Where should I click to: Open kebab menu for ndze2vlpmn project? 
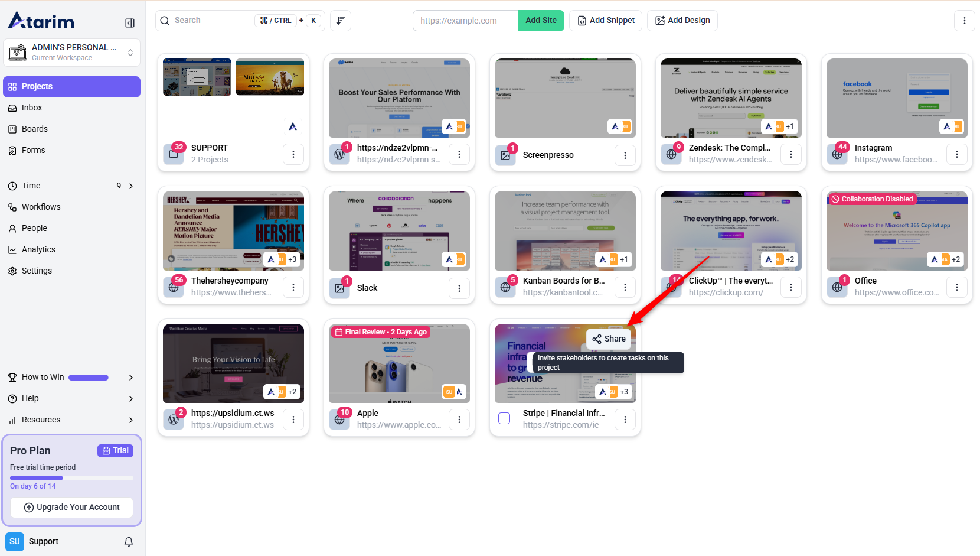point(459,154)
